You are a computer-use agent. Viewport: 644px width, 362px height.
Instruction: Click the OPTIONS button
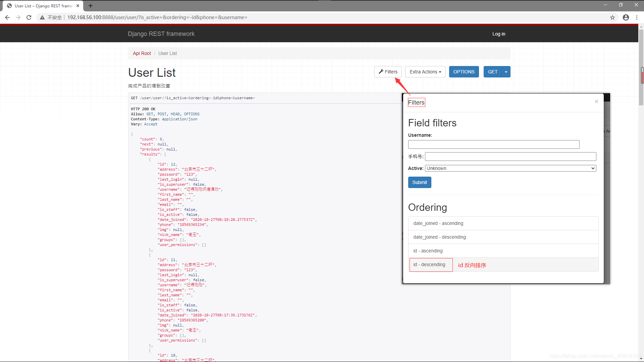point(464,72)
